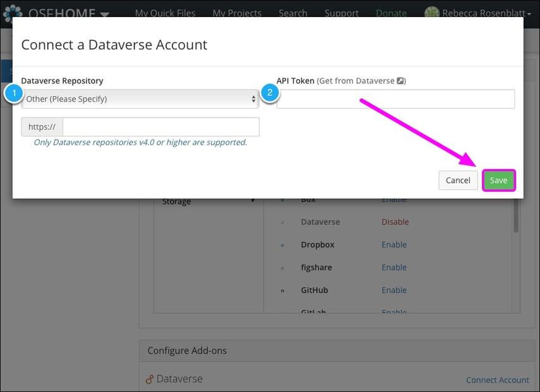Focus the https:// repository URL field
Screen dimensions: 540x392
(161, 127)
